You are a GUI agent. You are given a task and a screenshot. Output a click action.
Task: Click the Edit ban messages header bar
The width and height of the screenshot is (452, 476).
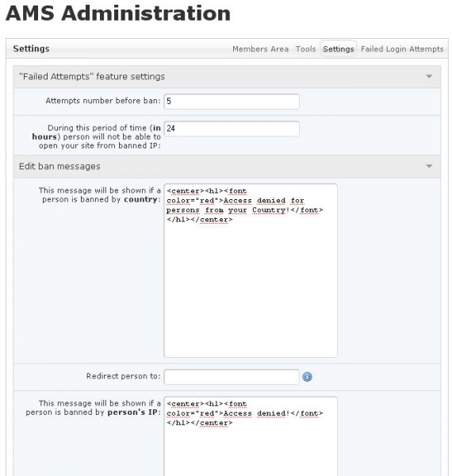227,167
